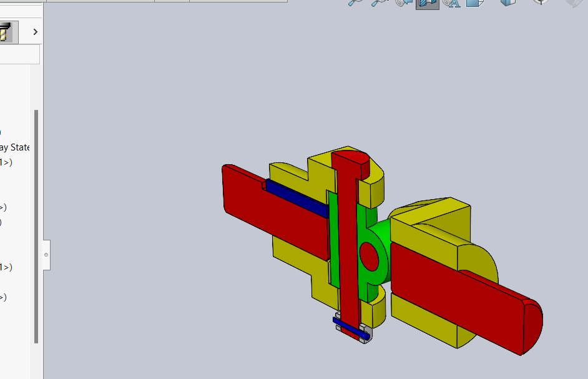Click the Zoom to Fit magnifier icon
The width and height of the screenshot is (588, 379).
pos(355,2)
